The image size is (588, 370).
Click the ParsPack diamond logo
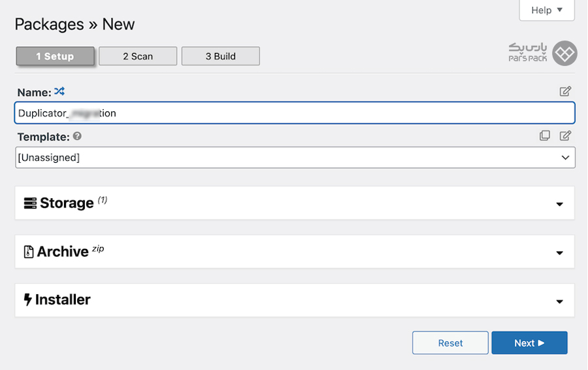pyautogui.click(x=564, y=54)
